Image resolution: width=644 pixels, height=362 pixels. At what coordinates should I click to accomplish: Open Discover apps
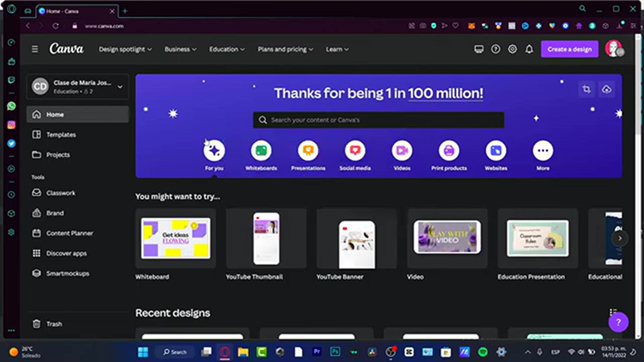pos(77,253)
